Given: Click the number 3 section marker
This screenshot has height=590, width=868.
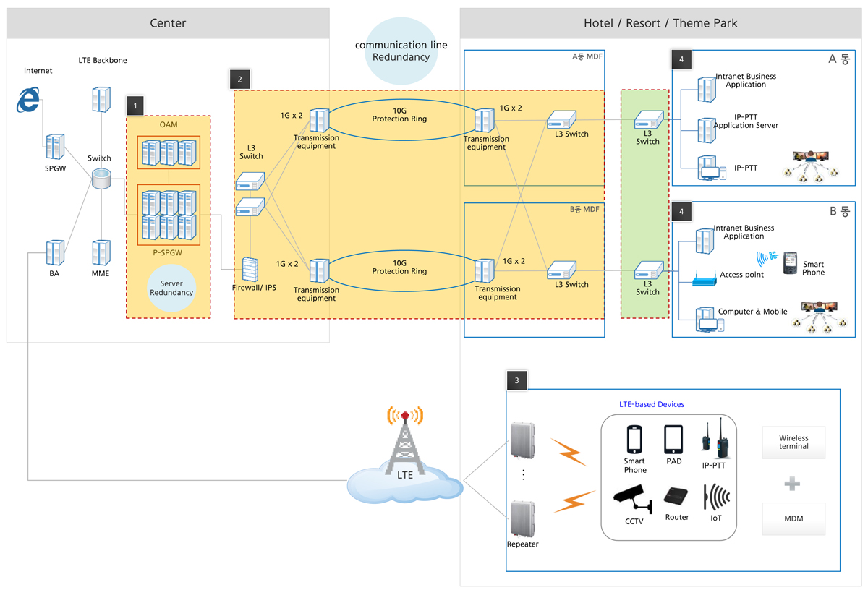Looking at the screenshot, I should tap(516, 380).
